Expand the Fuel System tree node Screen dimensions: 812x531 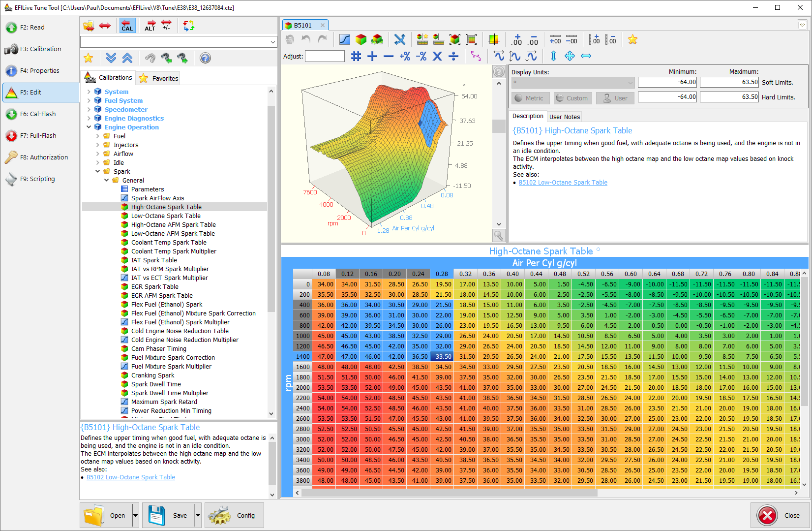coord(89,100)
